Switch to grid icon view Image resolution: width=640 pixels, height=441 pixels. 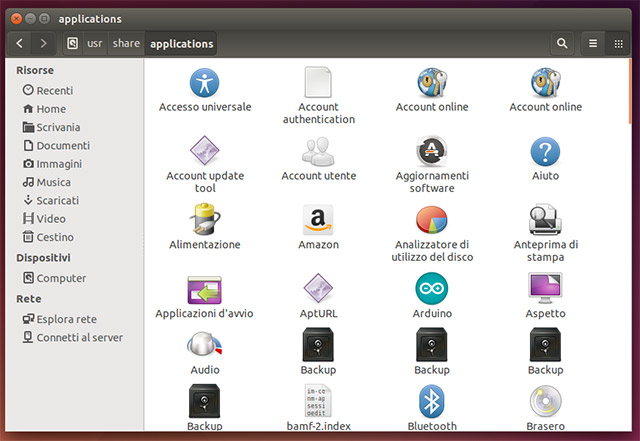pyautogui.click(x=618, y=43)
